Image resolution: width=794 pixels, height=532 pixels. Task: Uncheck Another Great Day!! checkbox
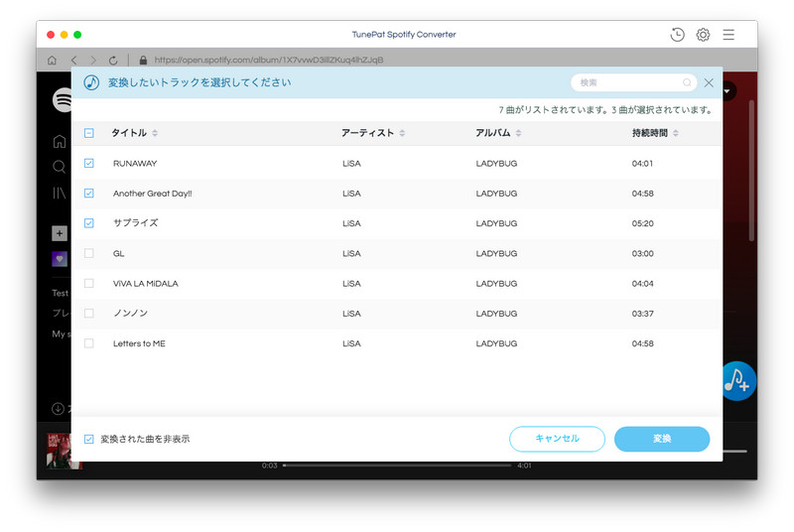[x=89, y=193]
